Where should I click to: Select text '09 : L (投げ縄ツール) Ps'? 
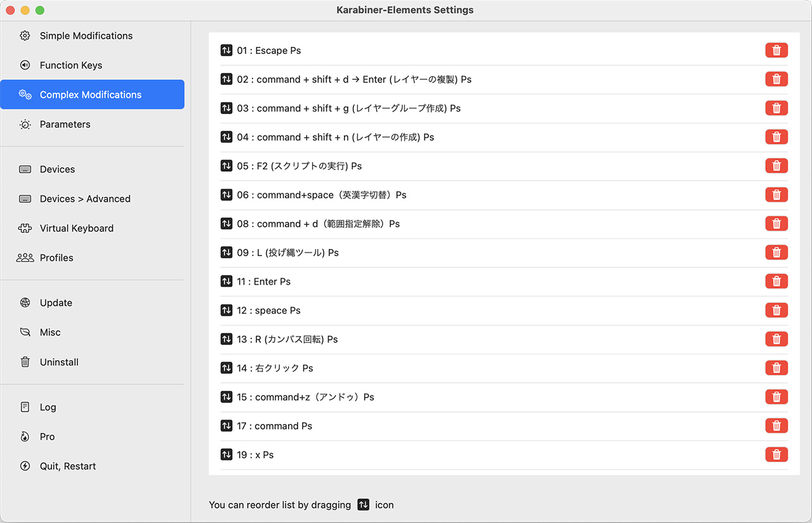pos(288,252)
